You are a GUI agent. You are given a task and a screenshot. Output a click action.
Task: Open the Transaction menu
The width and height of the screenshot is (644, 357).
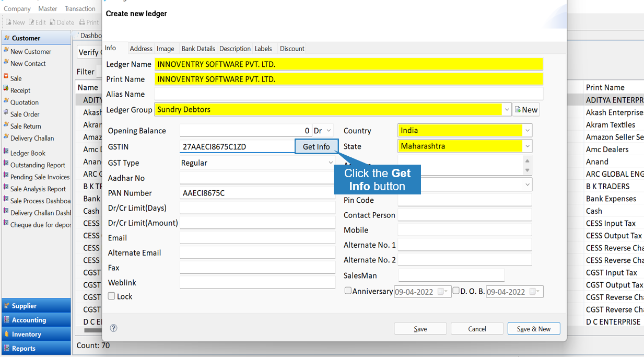[x=80, y=8]
